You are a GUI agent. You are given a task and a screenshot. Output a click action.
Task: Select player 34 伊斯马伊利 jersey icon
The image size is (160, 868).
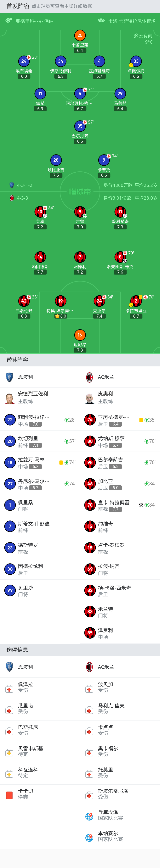click(60, 61)
